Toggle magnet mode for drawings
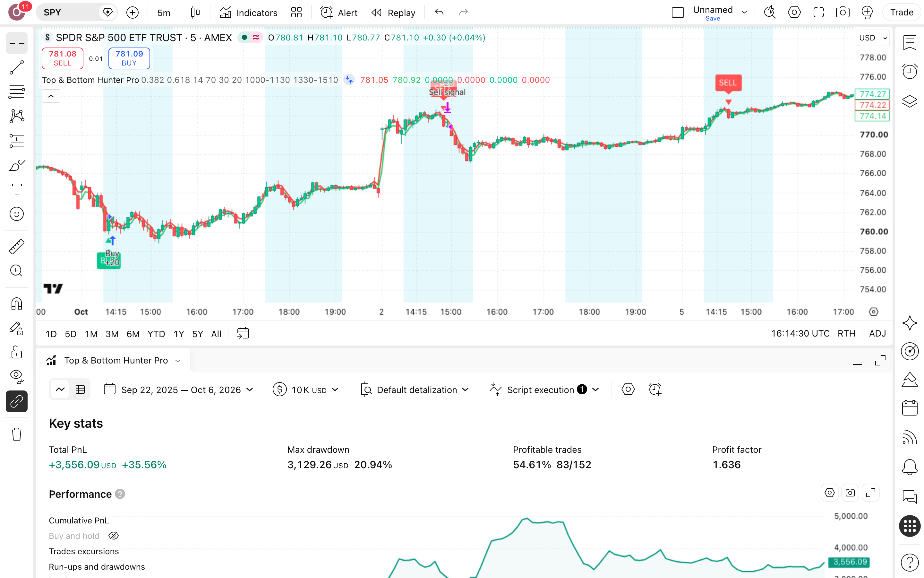The height and width of the screenshot is (578, 924). 16,304
